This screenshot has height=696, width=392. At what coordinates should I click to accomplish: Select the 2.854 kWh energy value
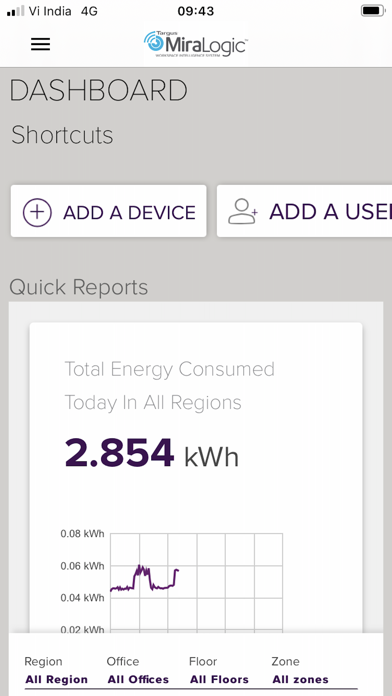(152, 454)
